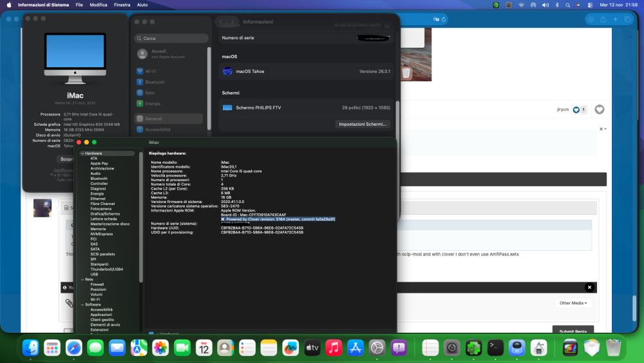This screenshot has height=363, width=644.
Task: Select Thunderbolt/USB4 in hardware tree
Action: (x=107, y=270)
